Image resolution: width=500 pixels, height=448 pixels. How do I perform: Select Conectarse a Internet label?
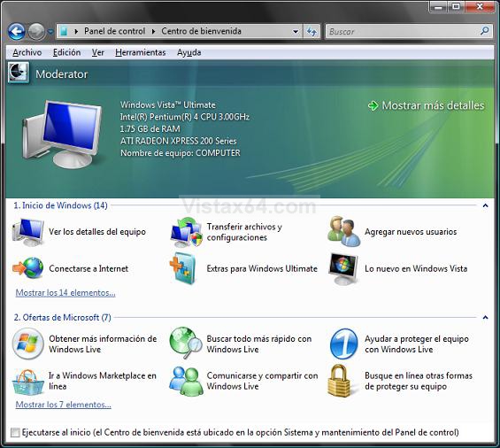pos(88,268)
